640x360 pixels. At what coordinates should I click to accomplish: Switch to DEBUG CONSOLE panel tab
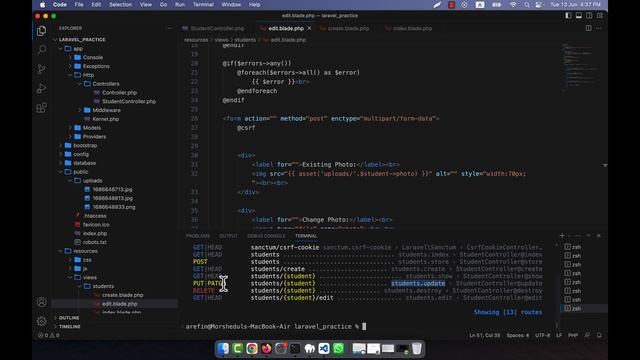click(266, 236)
